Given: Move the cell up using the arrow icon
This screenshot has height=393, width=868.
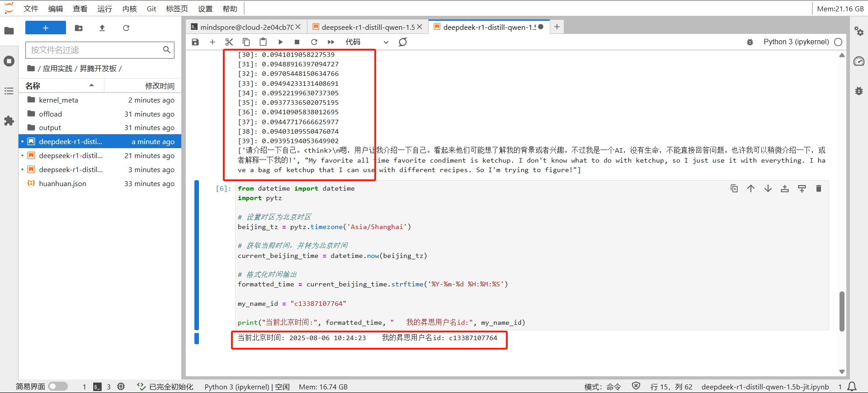Looking at the screenshot, I should 751,188.
